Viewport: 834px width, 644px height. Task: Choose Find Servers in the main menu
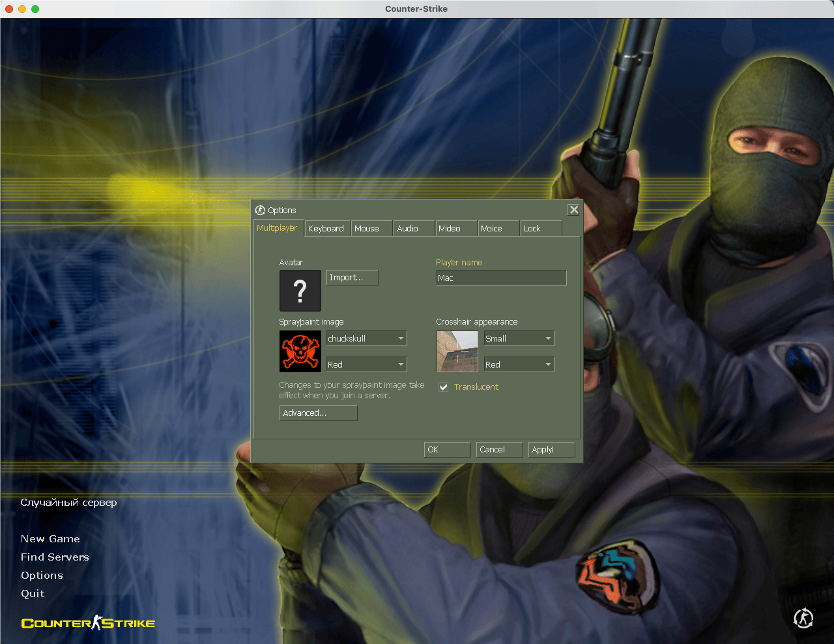[55, 557]
